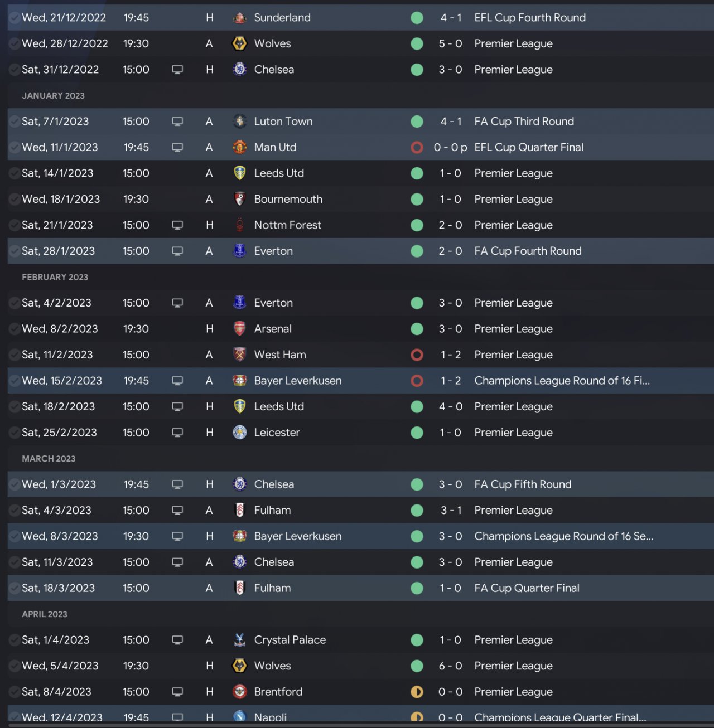Screen dimensions: 714x728
Task: Toggle the checkmark beside Sat, 4/3/2023
Action: [15, 511]
